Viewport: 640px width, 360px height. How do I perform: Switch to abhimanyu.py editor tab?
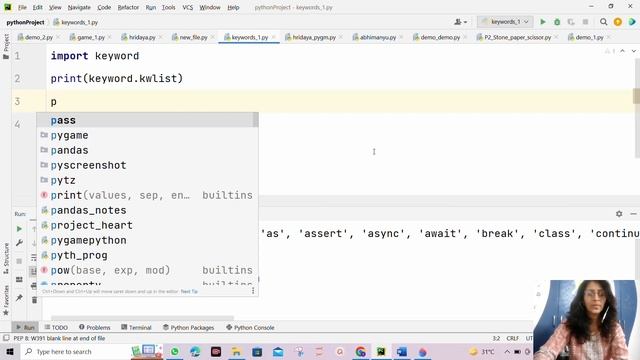(378, 37)
